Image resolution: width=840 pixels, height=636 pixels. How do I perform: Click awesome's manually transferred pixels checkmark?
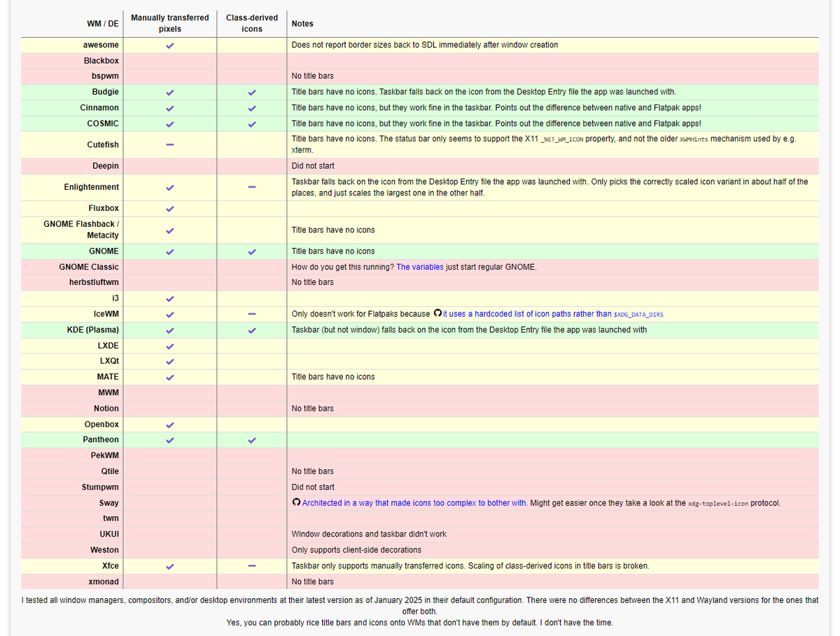tap(170, 46)
